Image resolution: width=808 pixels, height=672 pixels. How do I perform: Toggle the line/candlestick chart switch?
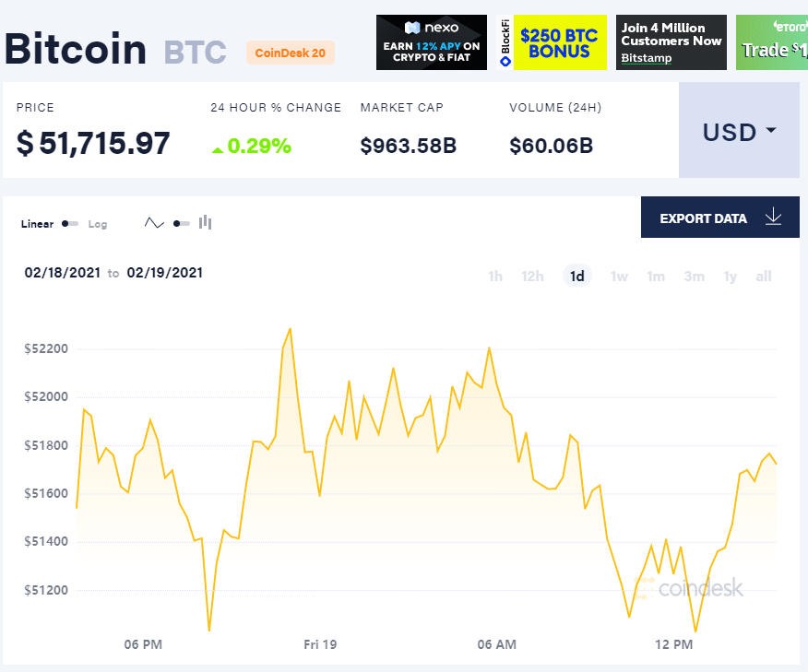181,223
